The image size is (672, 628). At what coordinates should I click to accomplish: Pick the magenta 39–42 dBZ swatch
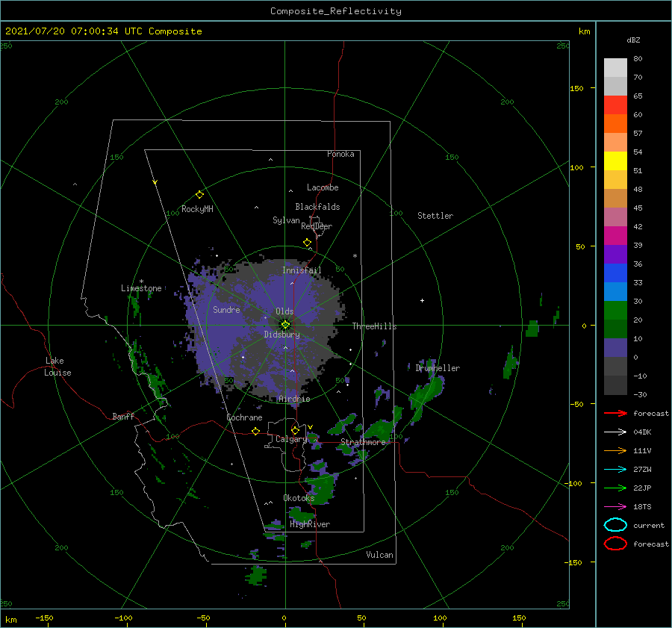(615, 236)
